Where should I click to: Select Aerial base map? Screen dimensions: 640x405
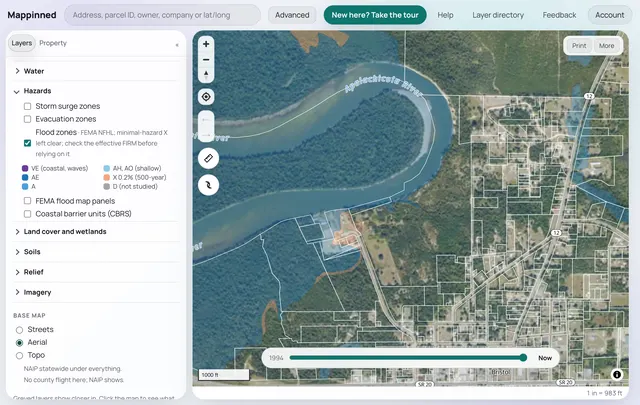pos(19,343)
